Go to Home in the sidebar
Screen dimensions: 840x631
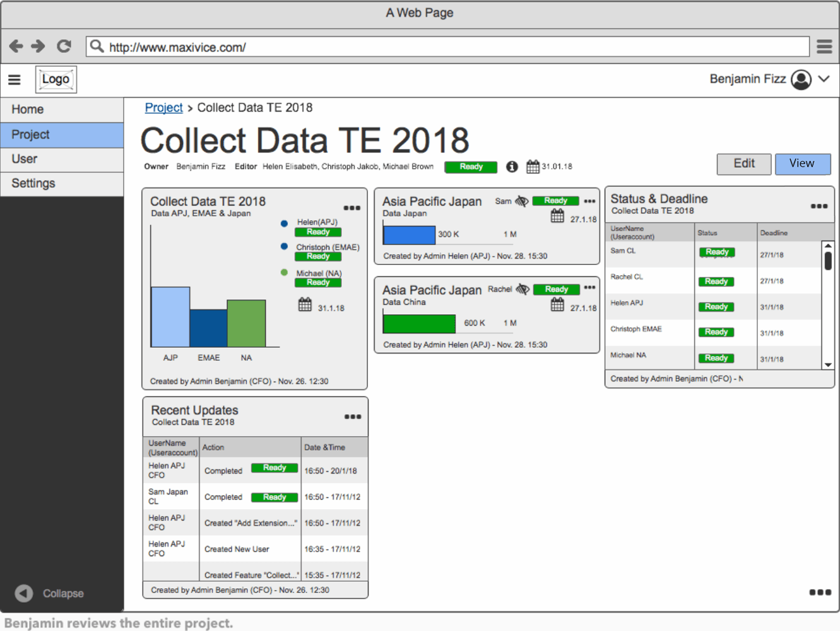click(x=28, y=109)
